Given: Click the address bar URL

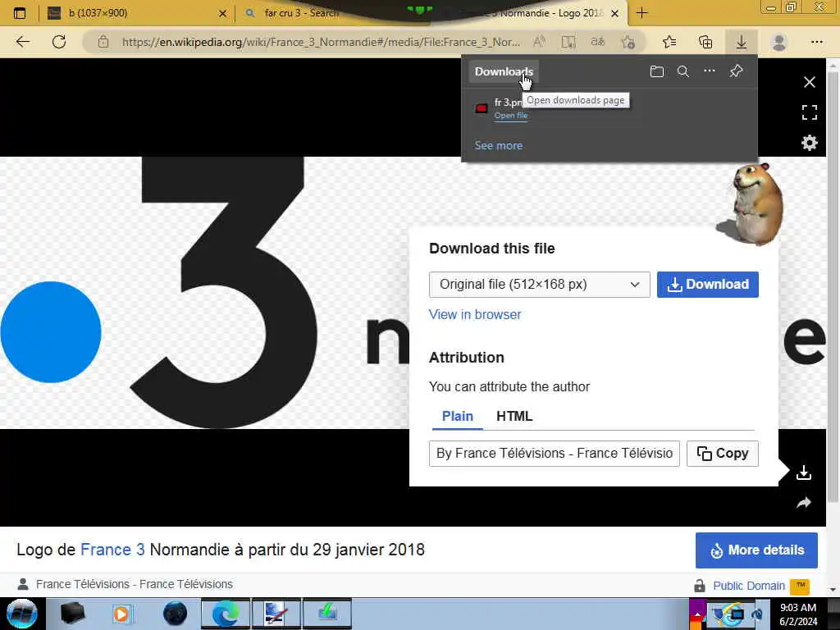Looking at the screenshot, I should pyautogui.click(x=321, y=42).
